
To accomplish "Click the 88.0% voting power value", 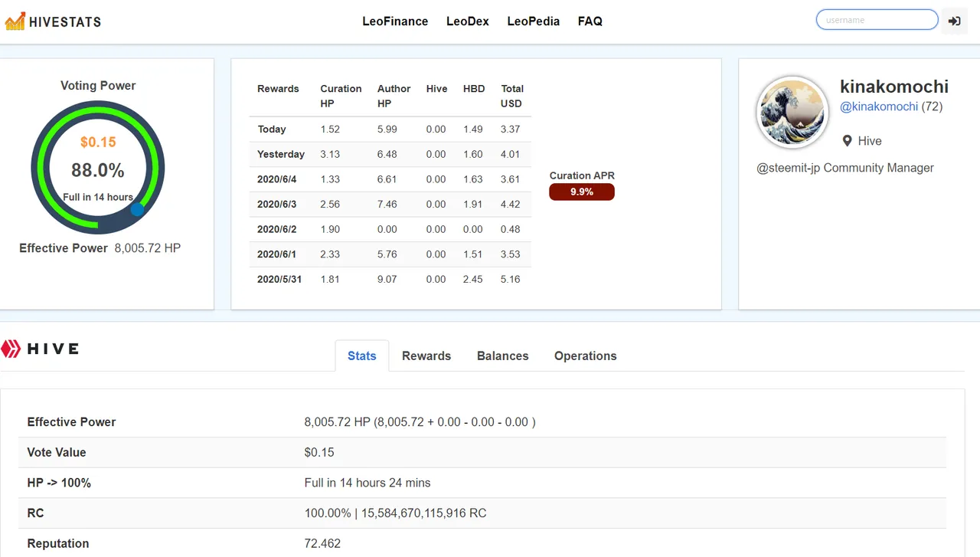I will click(x=98, y=170).
